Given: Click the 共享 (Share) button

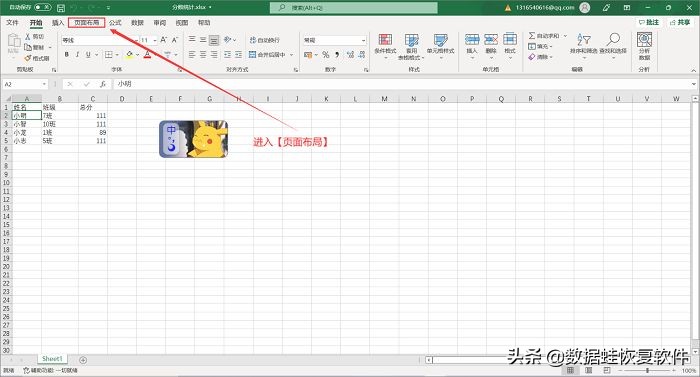Looking at the screenshot, I should coord(680,22).
